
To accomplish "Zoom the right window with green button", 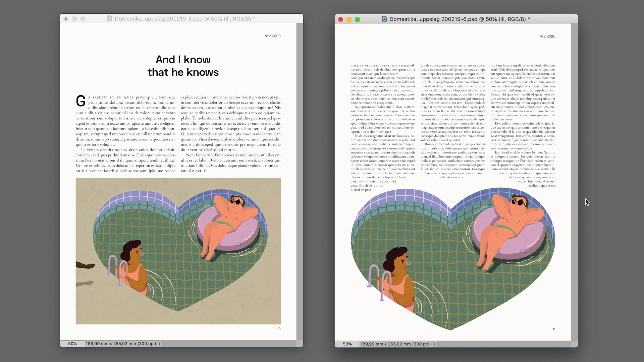I will click(x=358, y=19).
